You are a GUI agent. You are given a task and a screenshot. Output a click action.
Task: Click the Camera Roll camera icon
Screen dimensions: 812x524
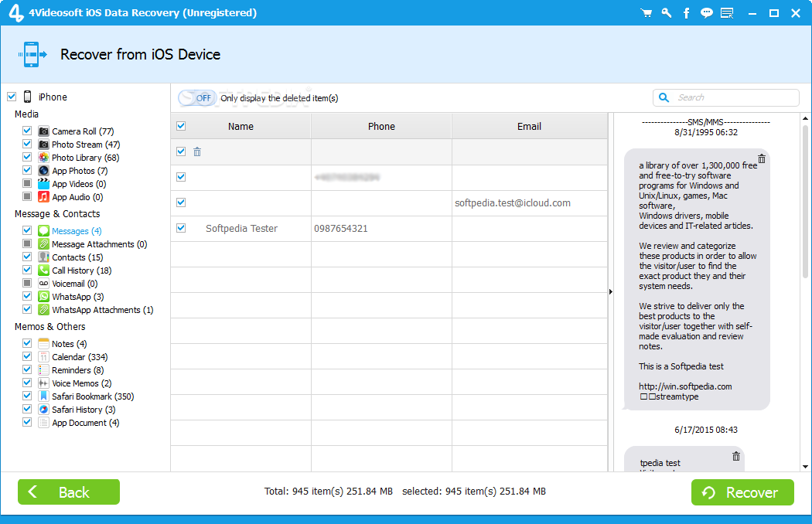coord(44,131)
